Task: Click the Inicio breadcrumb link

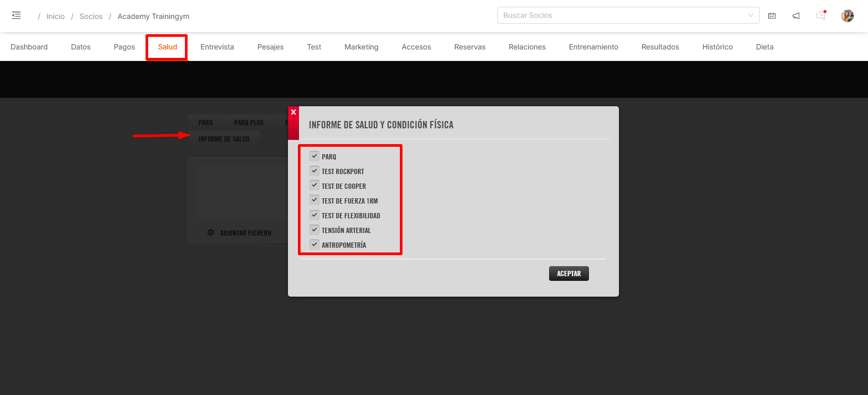Action: pos(55,16)
